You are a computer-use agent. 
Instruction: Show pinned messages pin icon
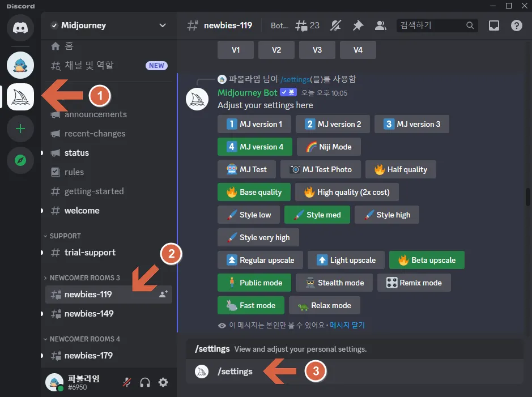[358, 25]
